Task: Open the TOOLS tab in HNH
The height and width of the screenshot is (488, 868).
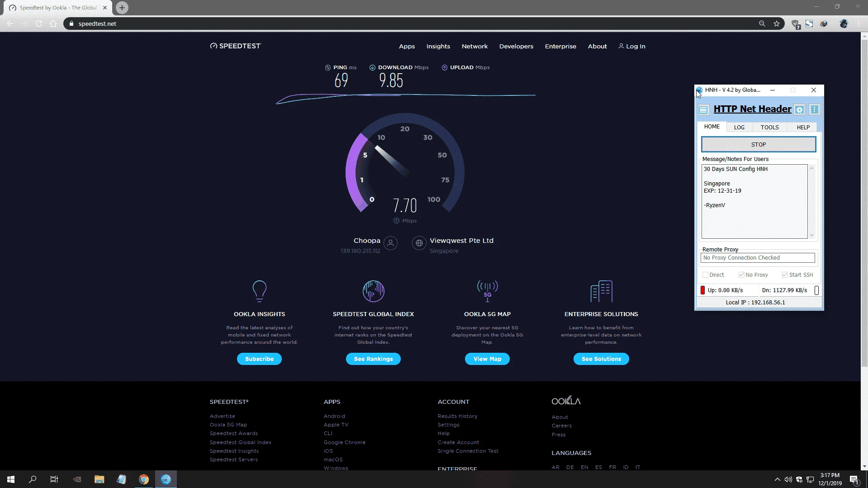Action: [769, 128]
